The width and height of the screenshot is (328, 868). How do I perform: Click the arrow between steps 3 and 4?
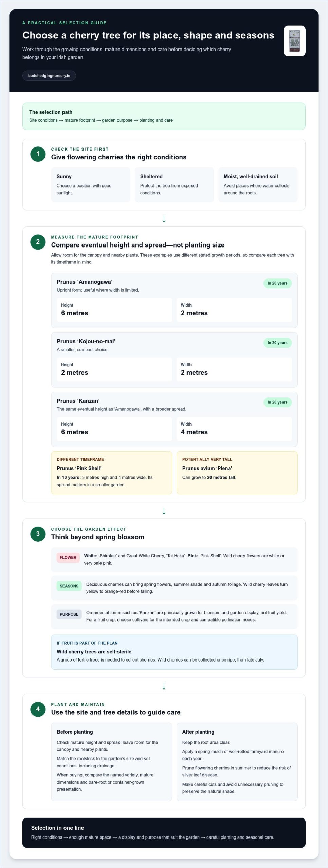pyautogui.click(x=164, y=686)
